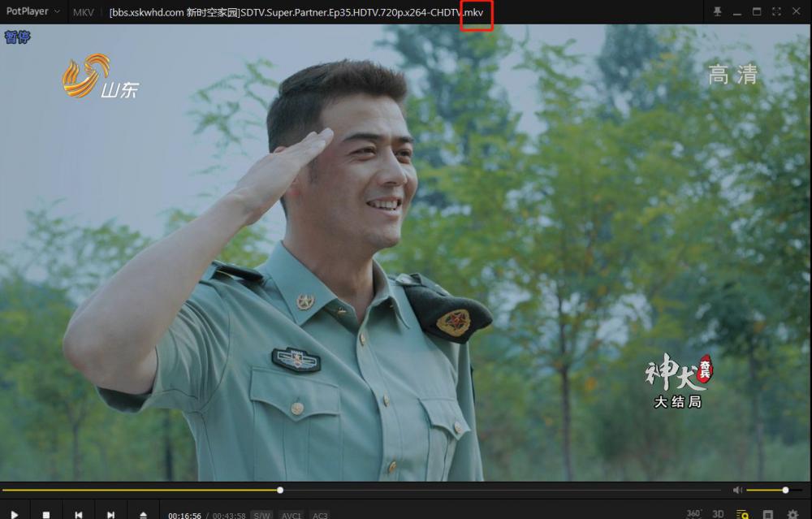Toggle 3D video mode
This screenshot has height=519, width=812.
pos(718,514)
